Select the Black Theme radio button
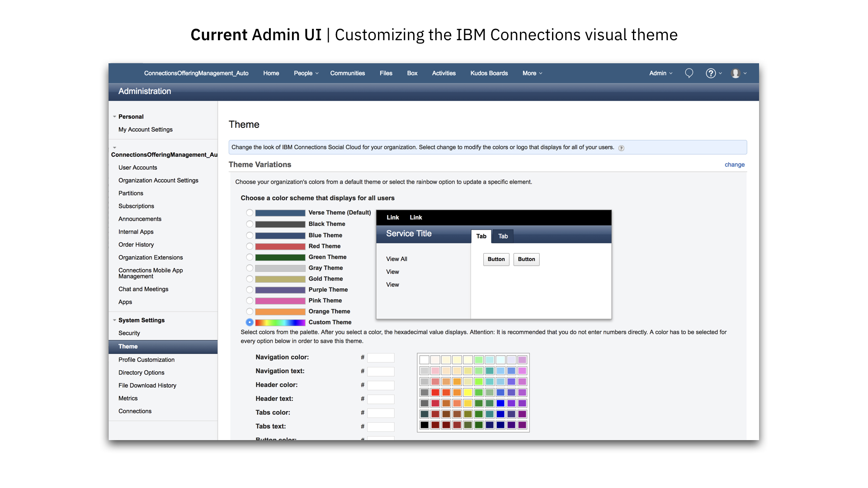 pyautogui.click(x=250, y=224)
